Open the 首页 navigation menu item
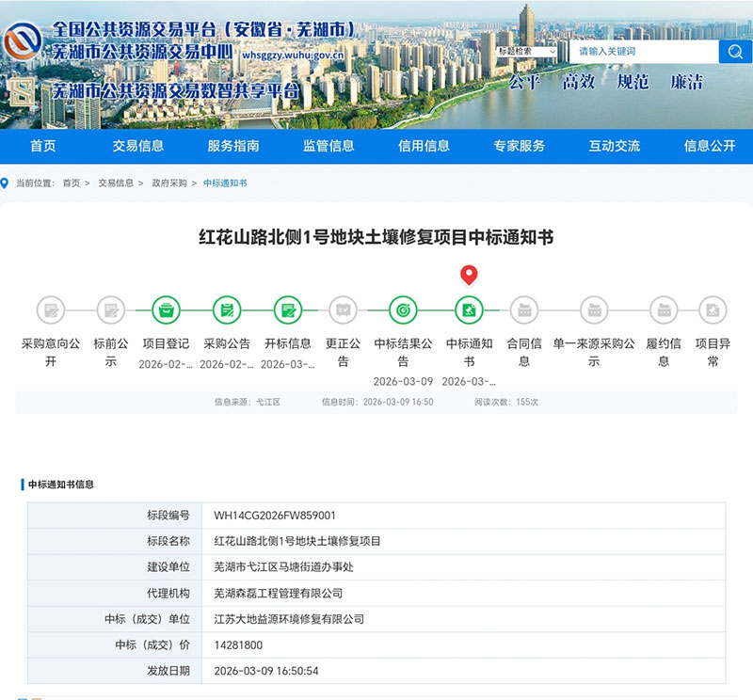 43,146
